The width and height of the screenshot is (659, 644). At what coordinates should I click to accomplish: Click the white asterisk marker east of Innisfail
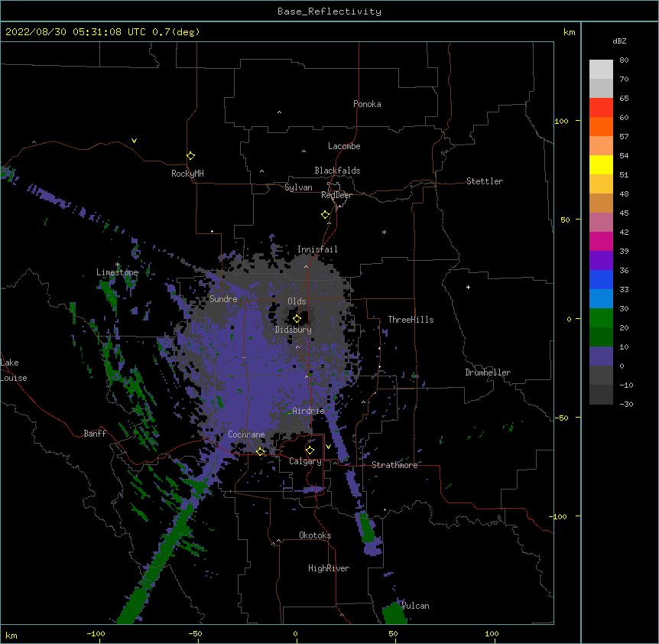[384, 232]
